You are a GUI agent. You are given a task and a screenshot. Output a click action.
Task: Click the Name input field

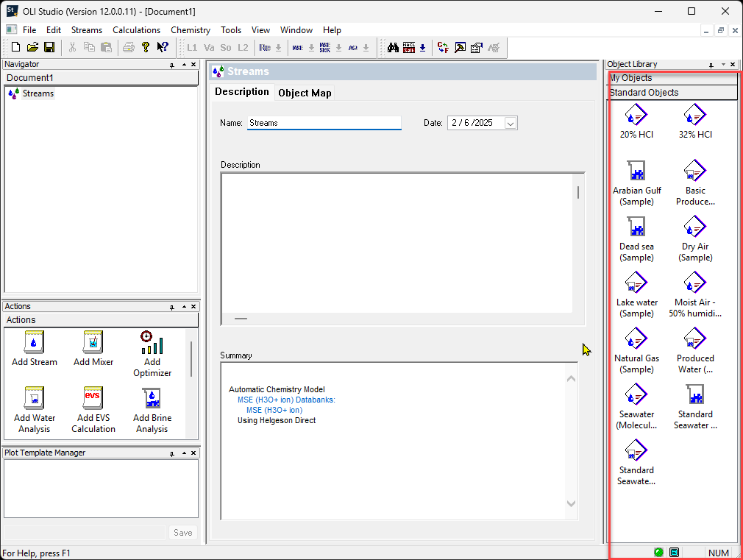point(324,123)
